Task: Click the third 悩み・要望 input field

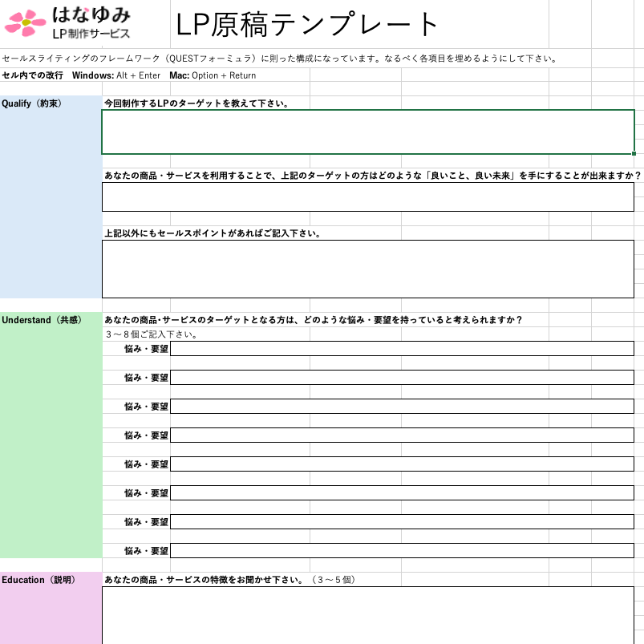Action: point(401,407)
